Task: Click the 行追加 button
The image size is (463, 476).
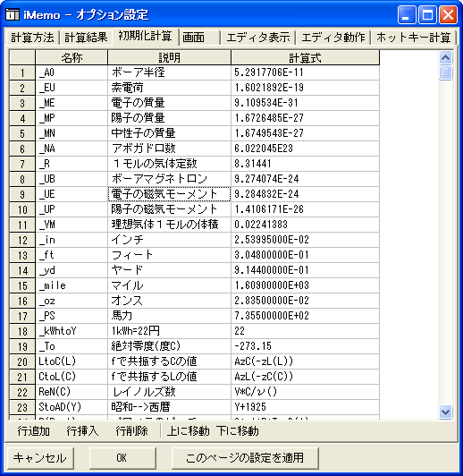Action: pos(33,430)
